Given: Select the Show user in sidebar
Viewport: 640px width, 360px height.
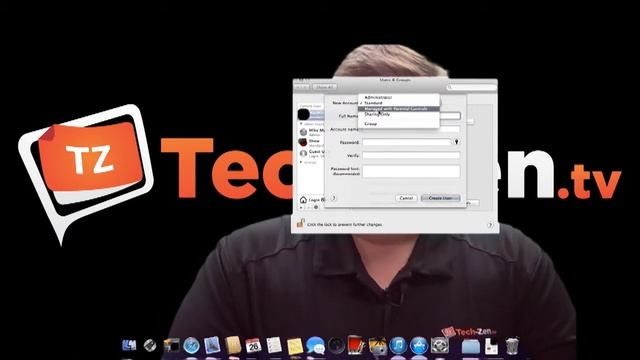Looking at the screenshot, I should (312, 142).
